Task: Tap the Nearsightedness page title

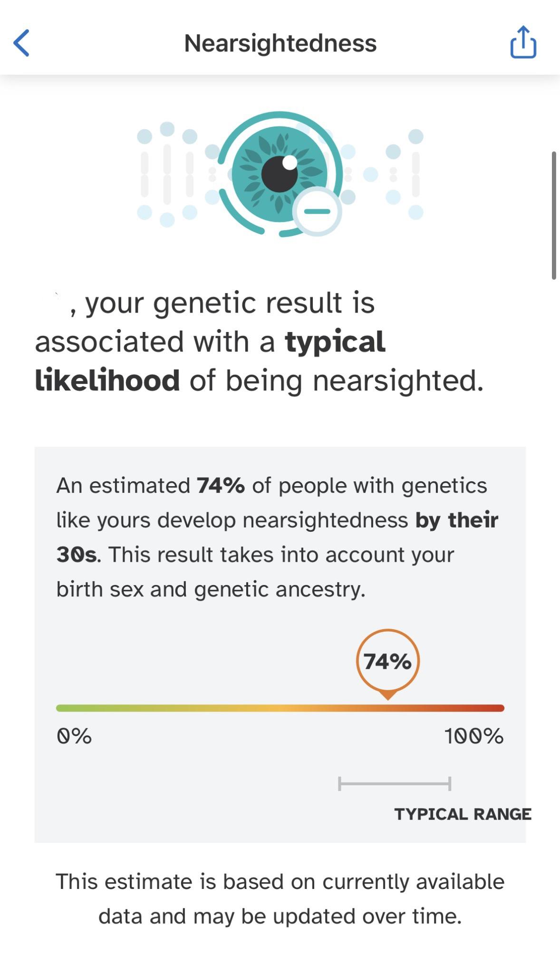Action: click(280, 43)
